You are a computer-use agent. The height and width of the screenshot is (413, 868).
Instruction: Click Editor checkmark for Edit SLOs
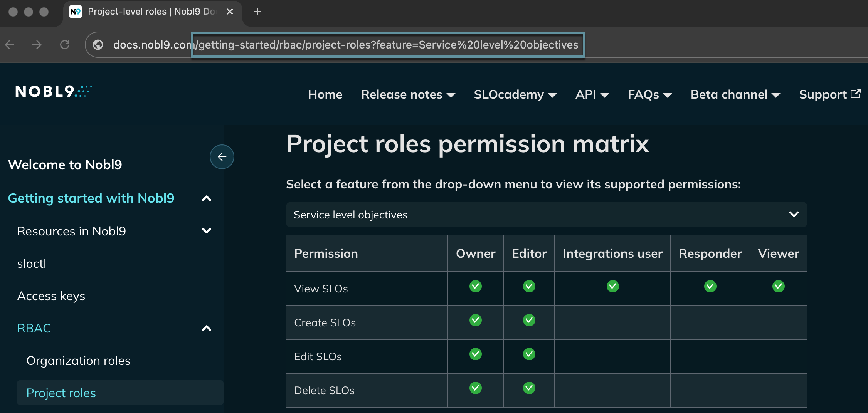529,354
